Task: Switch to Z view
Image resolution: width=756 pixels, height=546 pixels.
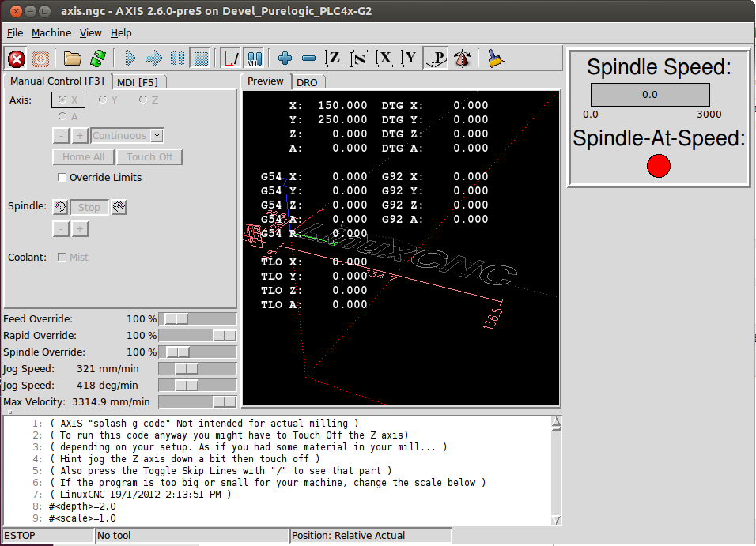Action: [x=334, y=58]
